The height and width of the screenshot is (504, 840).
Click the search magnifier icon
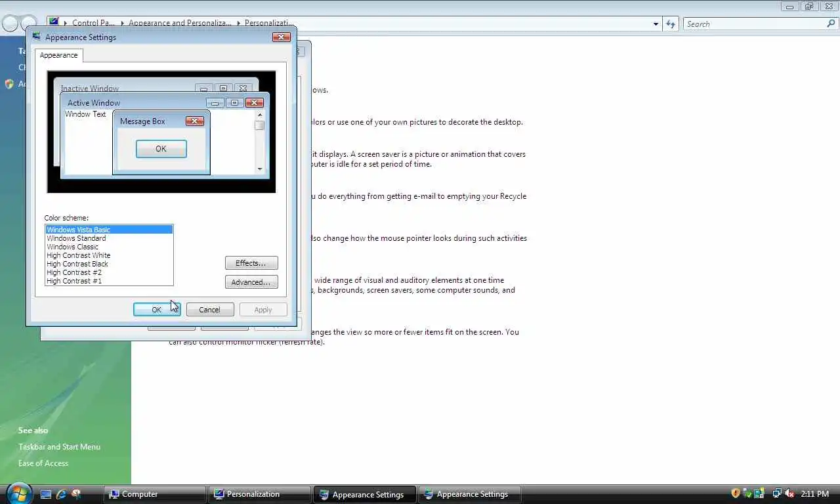[831, 24]
